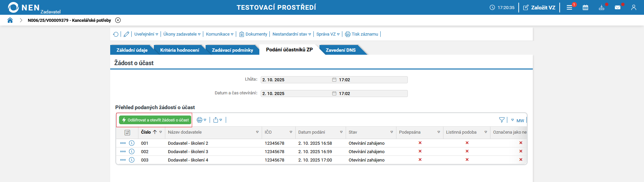Click the pencil edit icon
Viewport: 644px width, 182px height.
pos(126,34)
